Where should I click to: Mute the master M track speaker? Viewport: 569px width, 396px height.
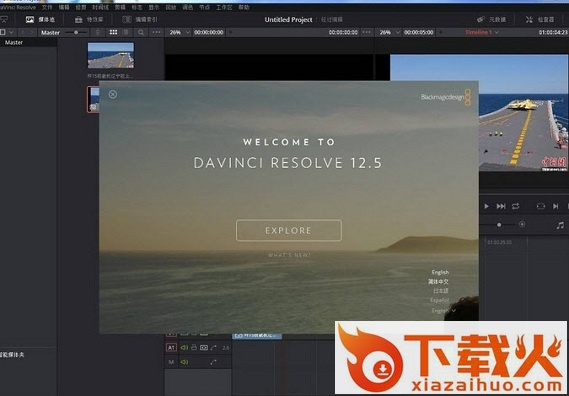(184, 362)
